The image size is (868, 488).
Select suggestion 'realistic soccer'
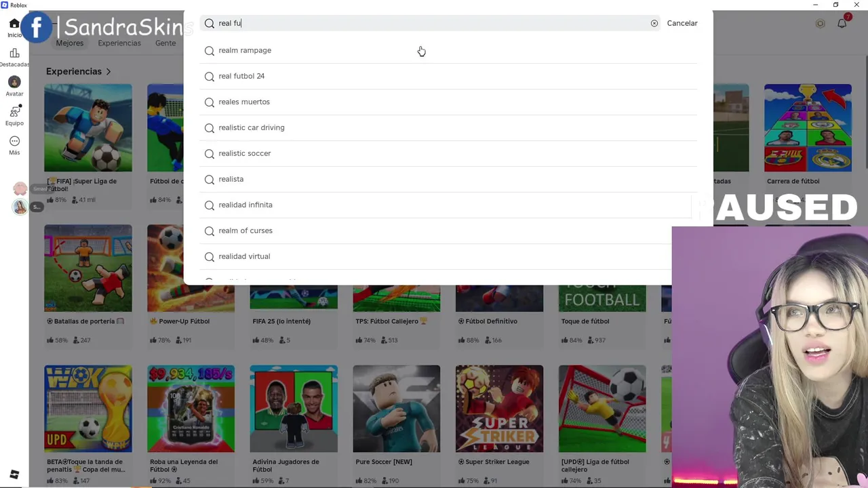coord(448,153)
